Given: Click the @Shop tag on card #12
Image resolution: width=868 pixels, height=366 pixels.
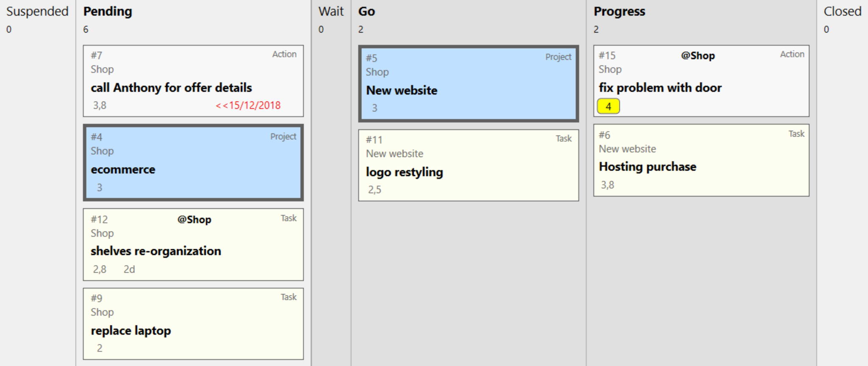Looking at the screenshot, I should (x=194, y=219).
